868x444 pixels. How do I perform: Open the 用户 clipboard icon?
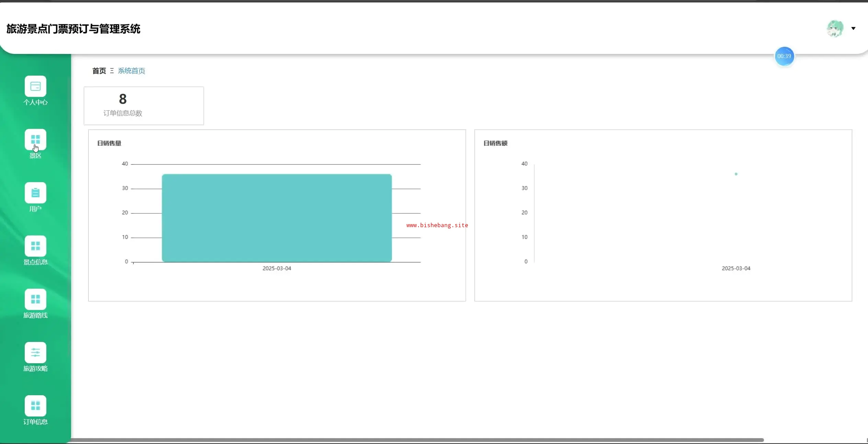pos(35,193)
